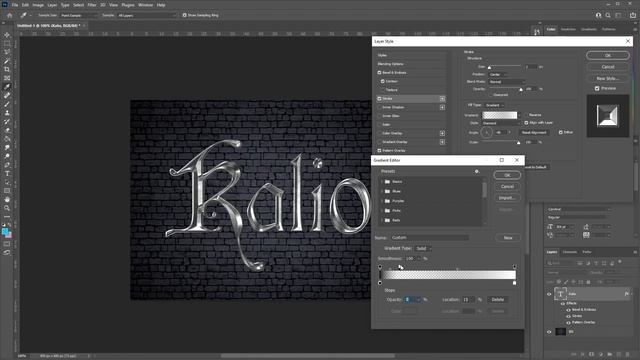Select the Rectangular Marquee tool
This screenshot has width=640, height=360.
tap(7, 43)
